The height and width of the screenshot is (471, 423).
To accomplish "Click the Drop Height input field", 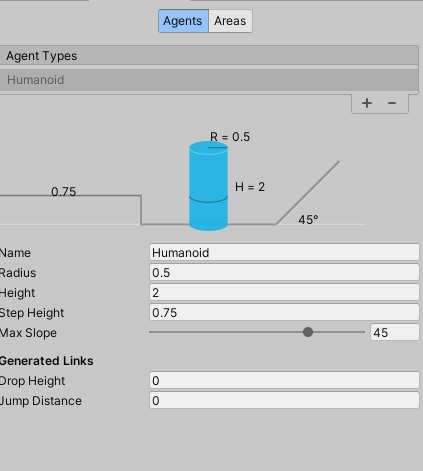I will (x=284, y=380).
